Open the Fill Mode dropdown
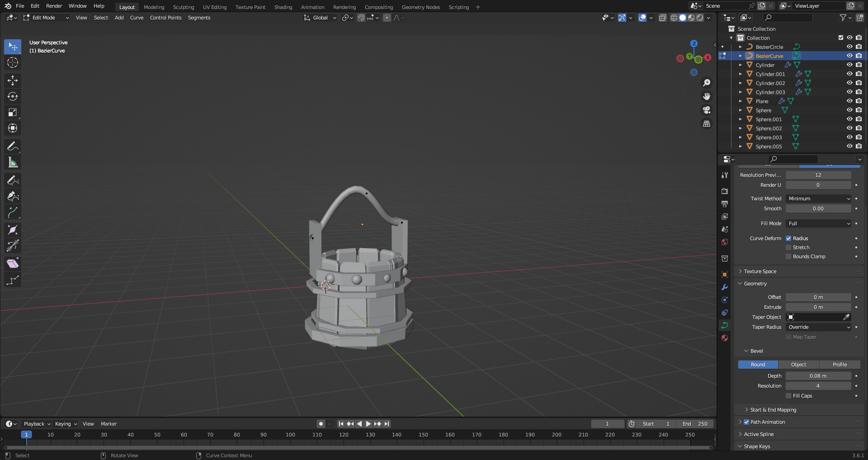 [818, 223]
